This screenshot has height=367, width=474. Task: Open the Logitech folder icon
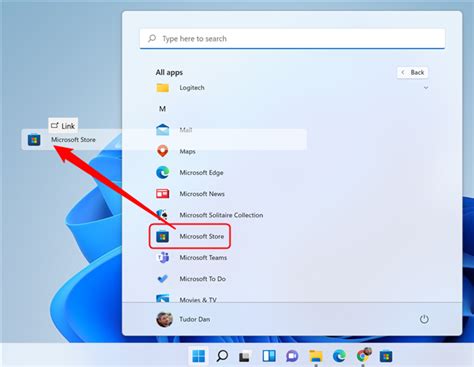[163, 88]
